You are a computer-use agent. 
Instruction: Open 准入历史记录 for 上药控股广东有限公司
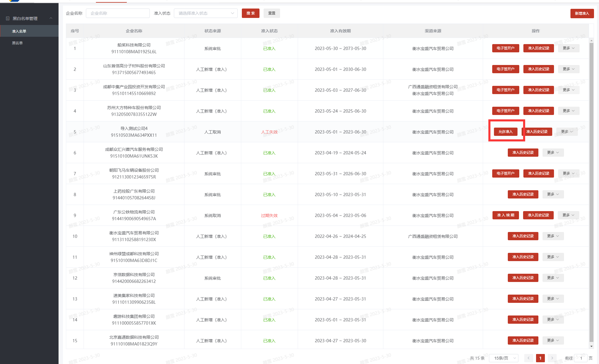(x=523, y=194)
